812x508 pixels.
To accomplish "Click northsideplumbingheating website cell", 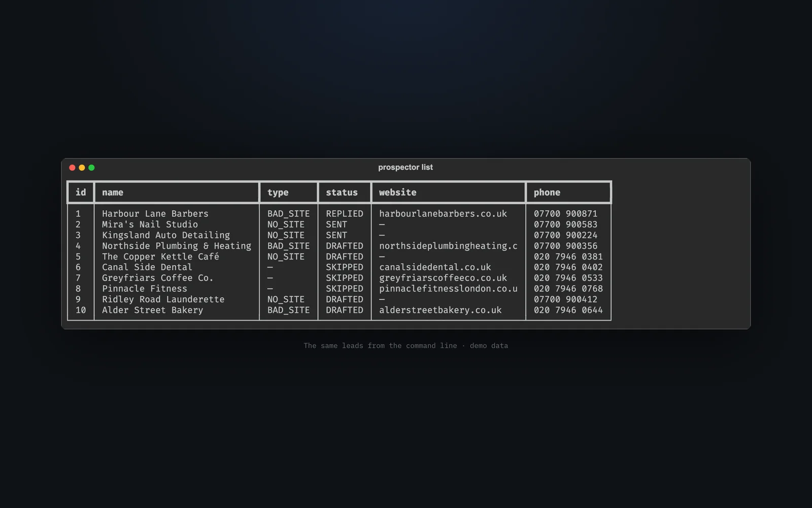I will click(449, 246).
